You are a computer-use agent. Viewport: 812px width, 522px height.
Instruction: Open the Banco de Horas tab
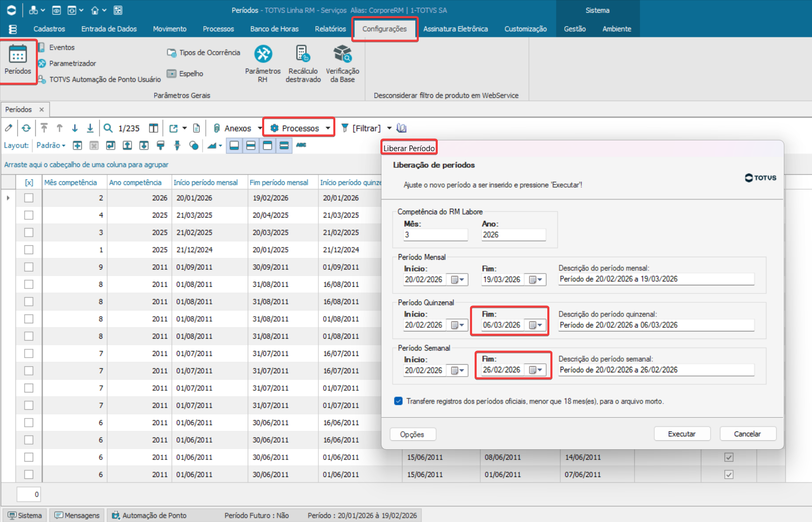(x=274, y=29)
